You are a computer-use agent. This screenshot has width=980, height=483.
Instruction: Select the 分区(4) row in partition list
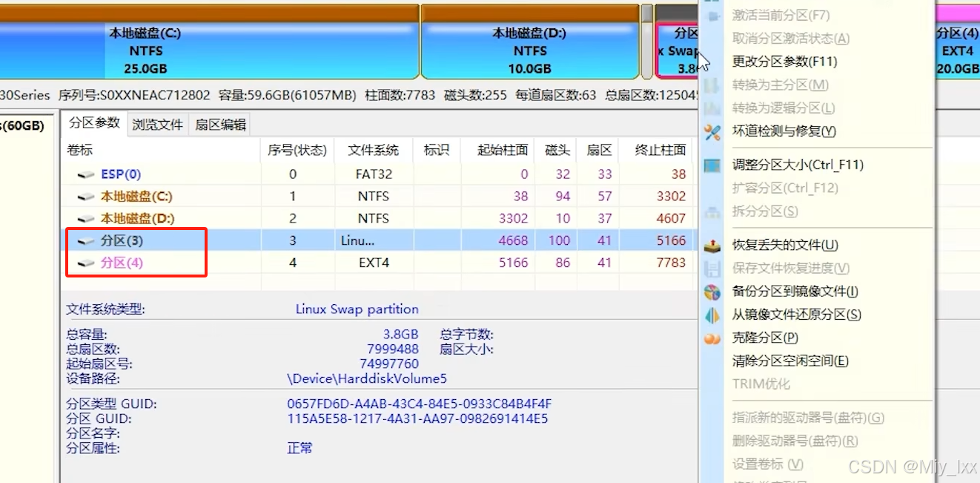122,263
